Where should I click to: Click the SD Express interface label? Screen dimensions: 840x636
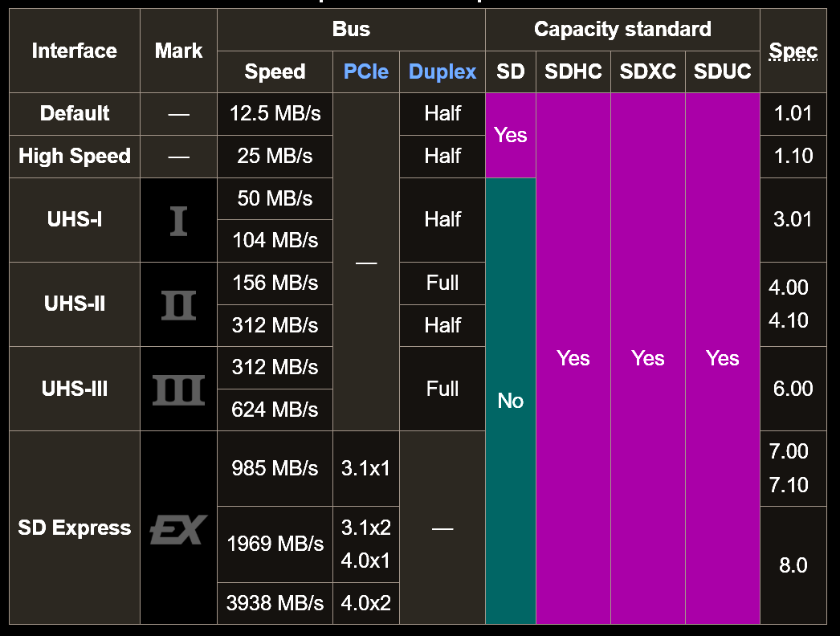point(75,528)
